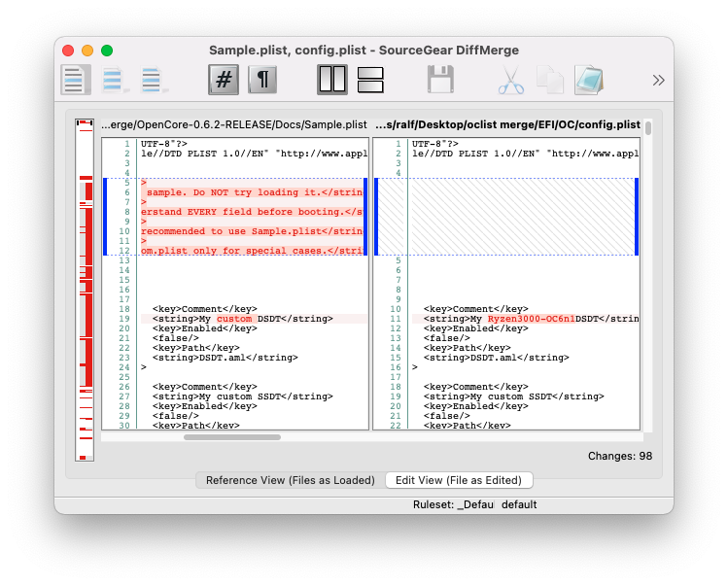Image resolution: width=728 pixels, height=586 pixels.
Task: Click 'DSDT.aml' string line in right pane
Action: point(497,358)
